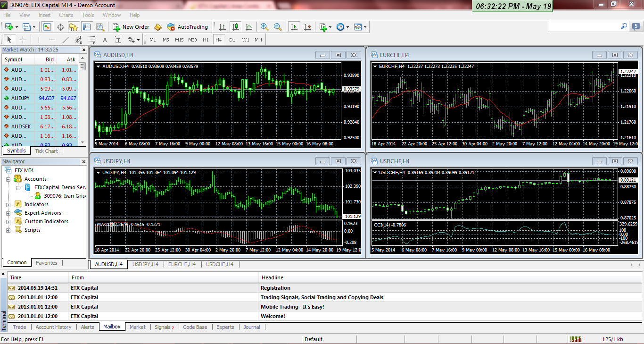
Task: Select AUDJPY row in Market Watch
Action: point(41,98)
